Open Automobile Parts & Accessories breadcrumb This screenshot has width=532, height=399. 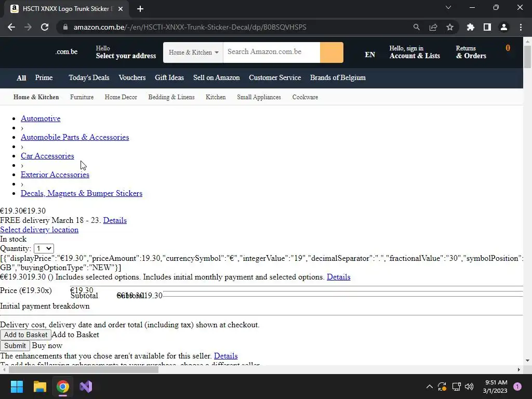pyautogui.click(x=75, y=137)
